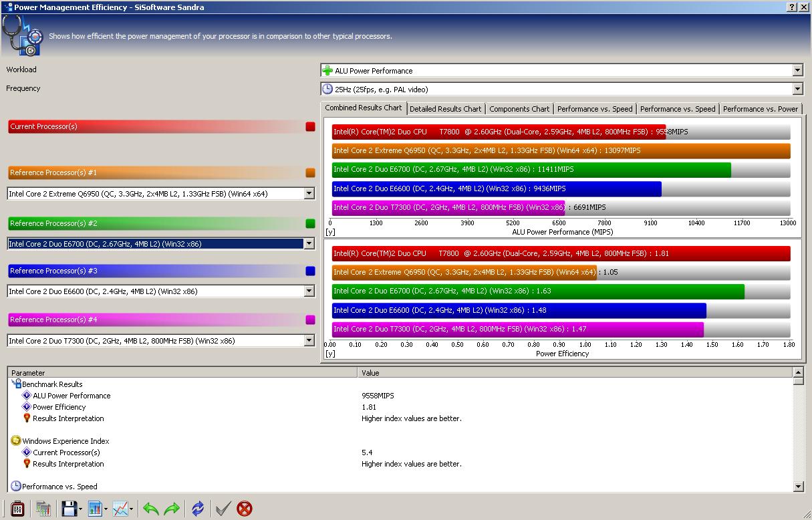Click the ALU Power Performance row diamond icon
Screen dimensions: 812x520
coord(27,396)
